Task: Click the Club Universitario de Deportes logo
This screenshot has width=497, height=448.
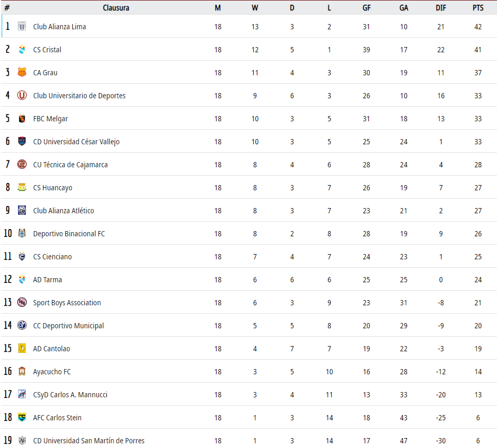Action: tap(22, 96)
